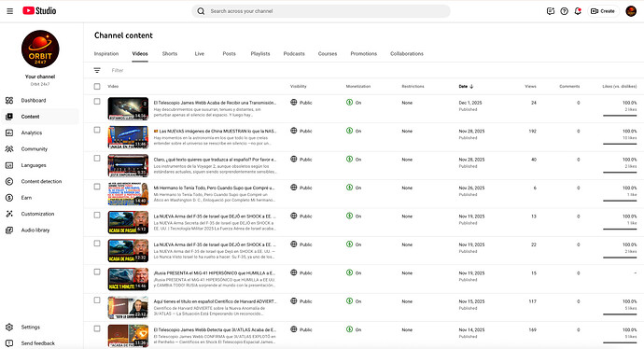Check the Mi Hermano lo Tenía Todo video
This screenshot has height=349, width=644.
pyautogui.click(x=97, y=187)
